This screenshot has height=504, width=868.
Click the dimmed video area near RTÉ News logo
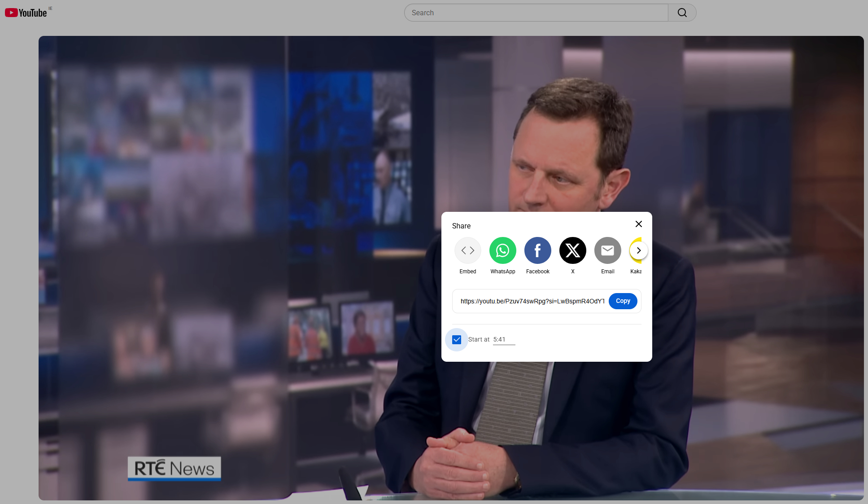click(174, 468)
